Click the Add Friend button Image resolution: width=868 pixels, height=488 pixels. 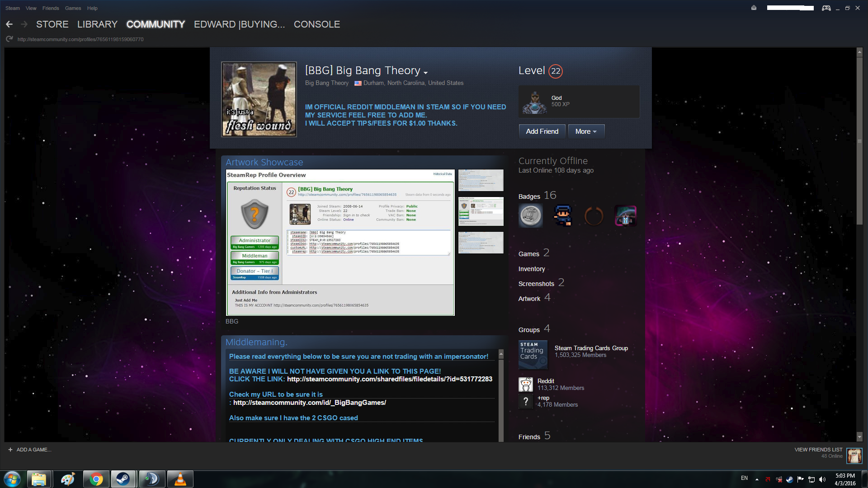tap(542, 131)
